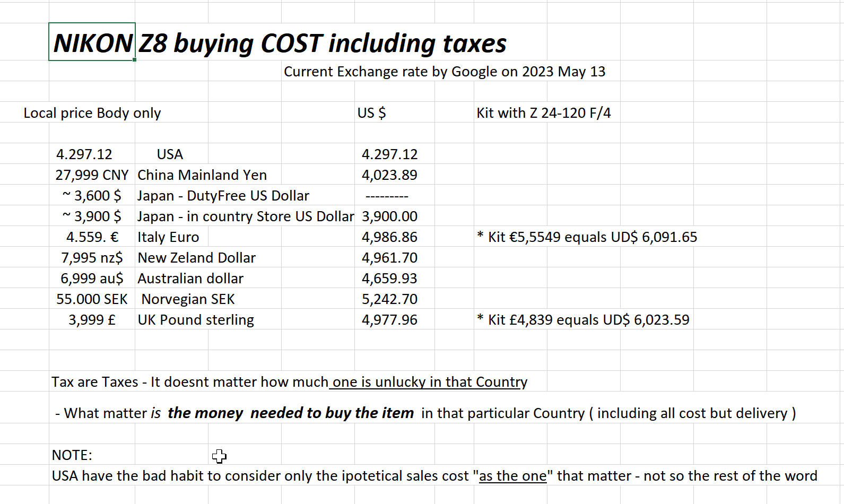The width and height of the screenshot is (844, 504).
Task: Click the 'Tax are Taxes' sentence row
Action: pyautogui.click(x=289, y=382)
